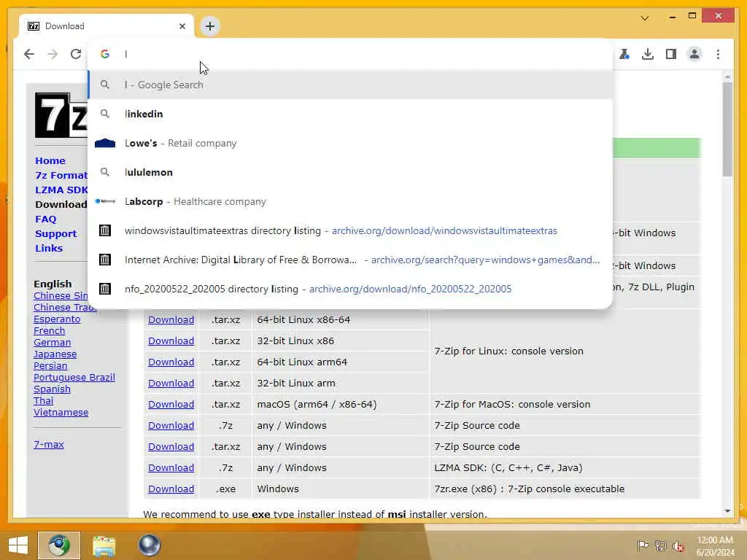This screenshot has width=747, height=560.
Task: Download LZMA SDK .7z file
Action: 171,467
